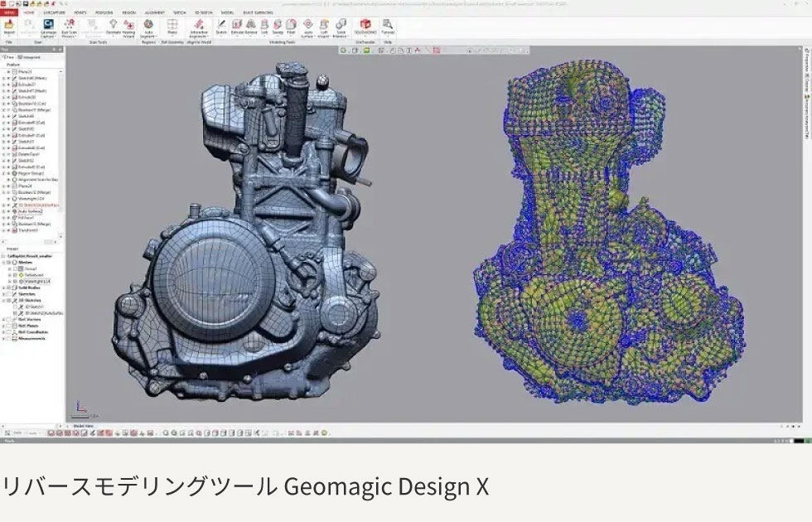The height and width of the screenshot is (522, 812).
Task: Select the Meshes node in model tree
Action: point(26,263)
